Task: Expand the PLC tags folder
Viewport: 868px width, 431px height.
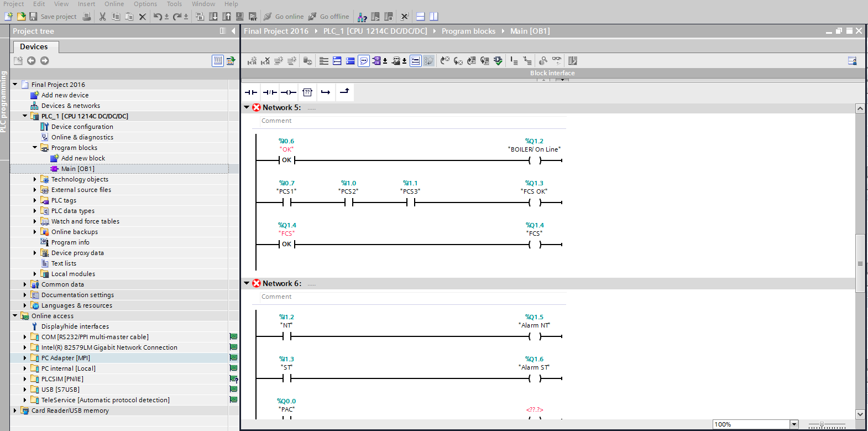Action: (x=35, y=200)
